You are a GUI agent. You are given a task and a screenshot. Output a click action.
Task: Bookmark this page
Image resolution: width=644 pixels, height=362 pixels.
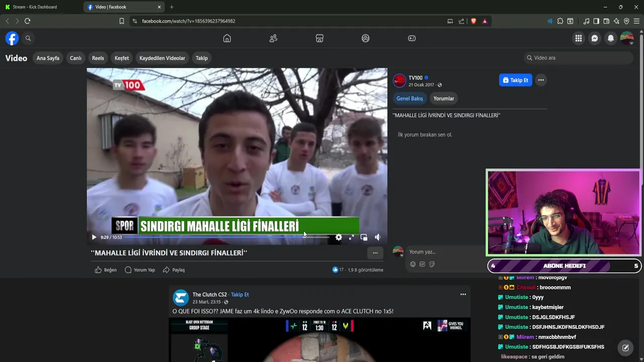click(x=121, y=21)
